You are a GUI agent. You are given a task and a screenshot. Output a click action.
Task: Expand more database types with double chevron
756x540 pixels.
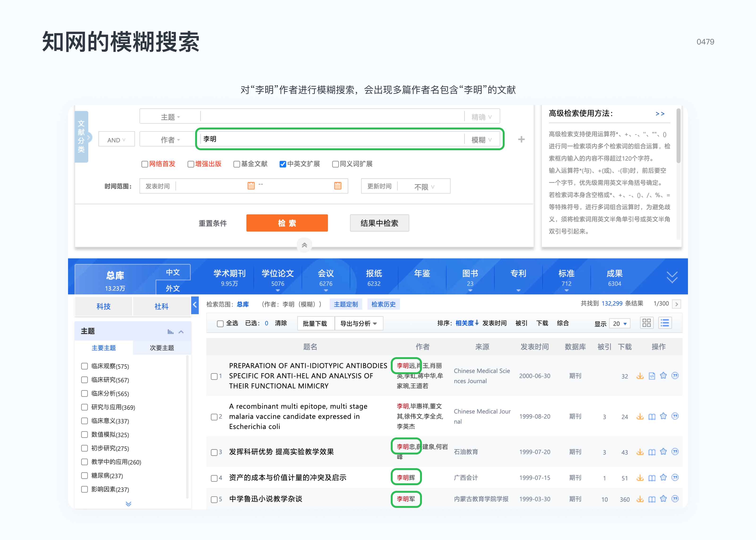point(672,277)
